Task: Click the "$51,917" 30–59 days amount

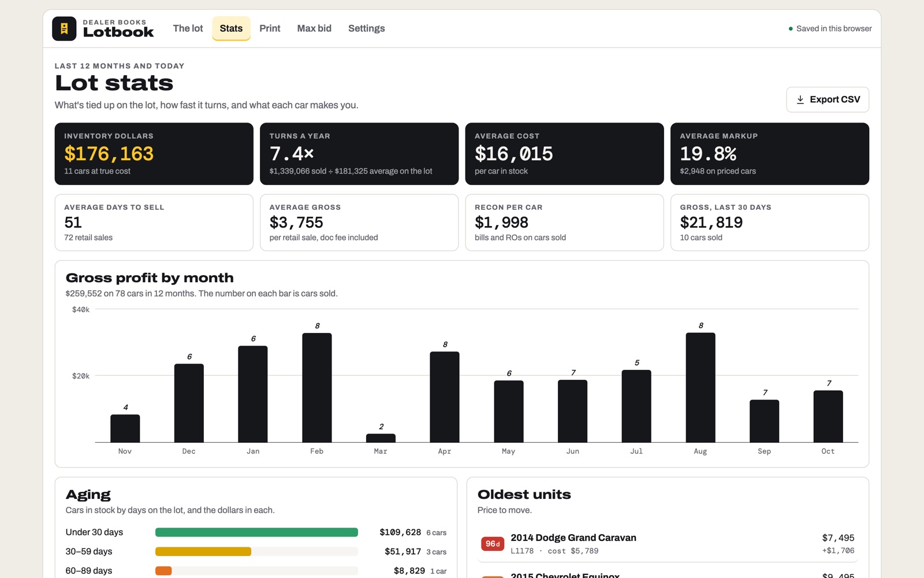Action: [403, 551]
